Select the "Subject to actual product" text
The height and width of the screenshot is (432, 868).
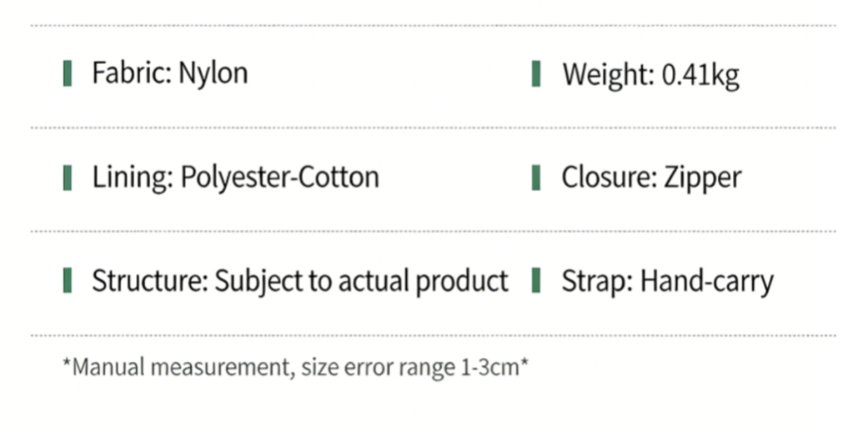click(362, 281)
